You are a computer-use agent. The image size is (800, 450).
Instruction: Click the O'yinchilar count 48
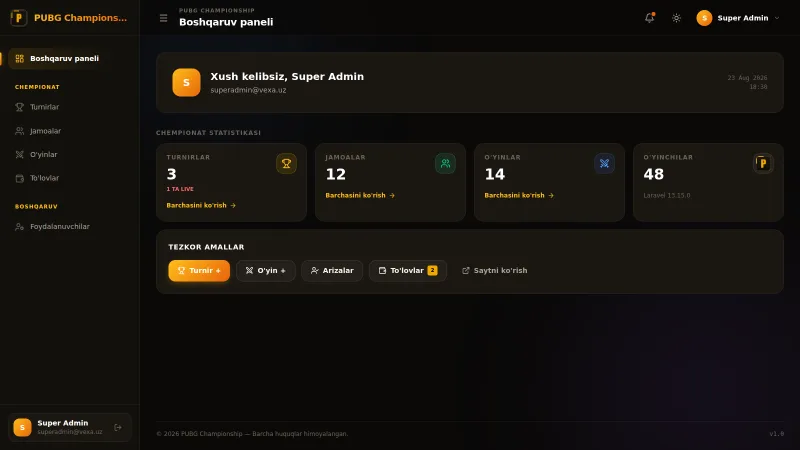[654, 174]
